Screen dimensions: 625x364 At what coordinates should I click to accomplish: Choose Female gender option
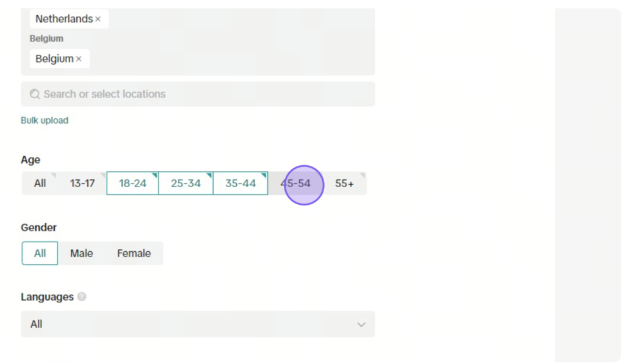[134, 253]
